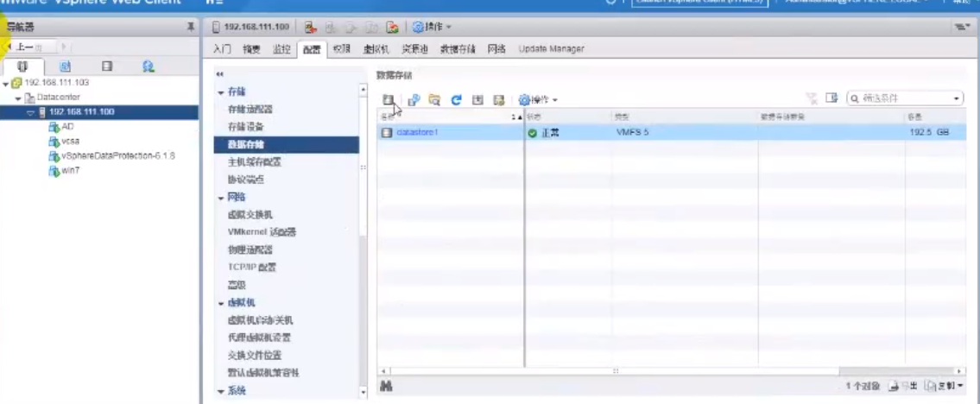The width and height of the screenshot is (980, 404).
Task: Collapse the config side menu with double-arrow
Action: [219, 74]
